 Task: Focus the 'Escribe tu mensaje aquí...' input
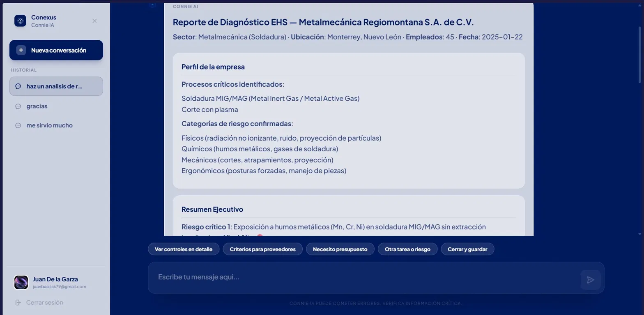[x=363, y=278]
